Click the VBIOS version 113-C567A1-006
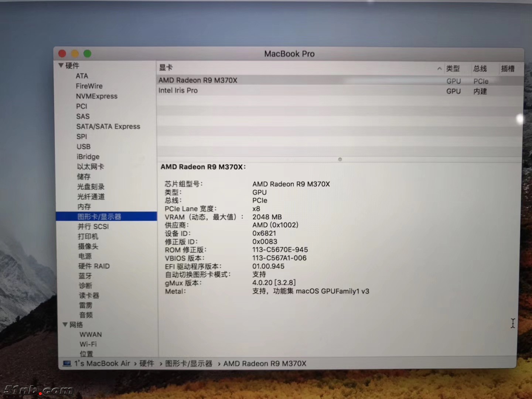Image resolution: width=532 pixels, height=399 pixels. [279, 258]
